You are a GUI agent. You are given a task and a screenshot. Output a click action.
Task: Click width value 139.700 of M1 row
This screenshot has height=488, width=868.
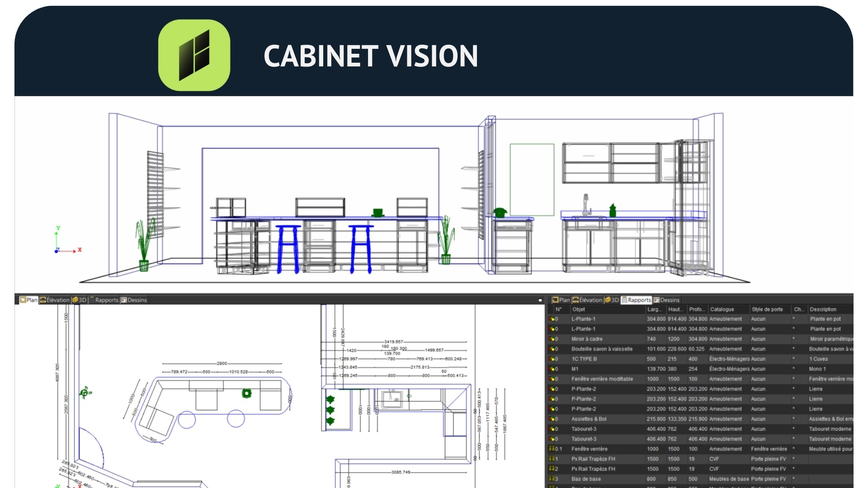(656, 369)
